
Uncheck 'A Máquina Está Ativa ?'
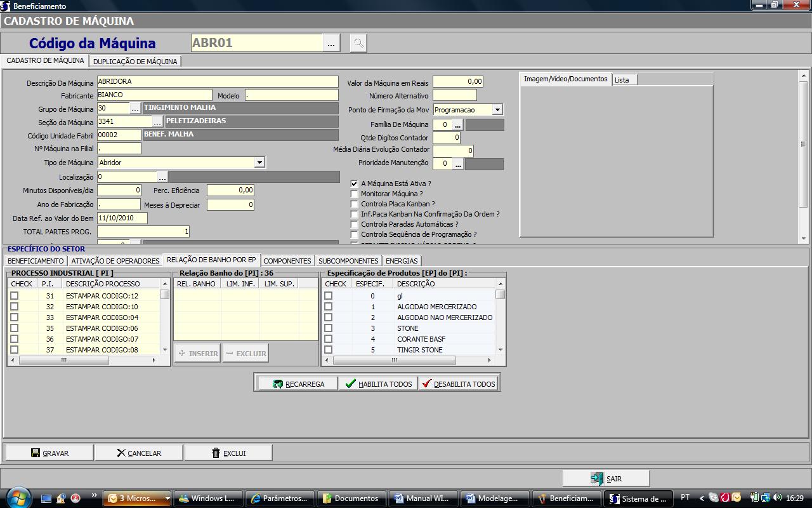pyautogui.click(x=355, y=184)
